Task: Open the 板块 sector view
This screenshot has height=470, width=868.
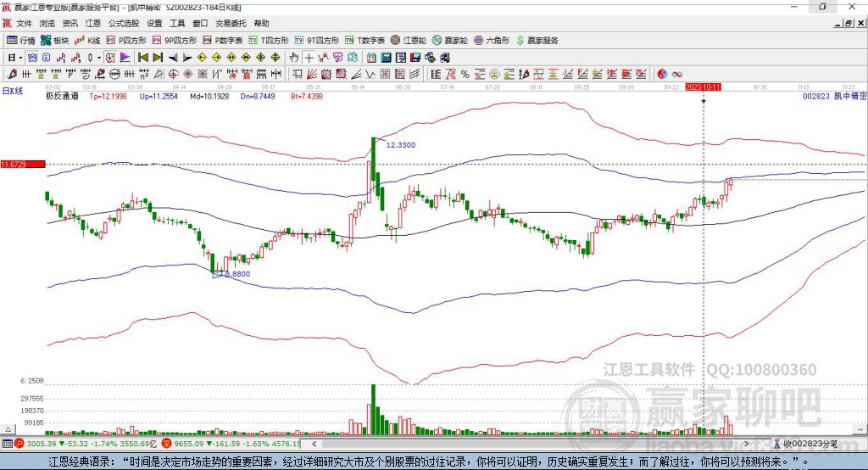Action: pyautogui.click(x=54, y=41)
